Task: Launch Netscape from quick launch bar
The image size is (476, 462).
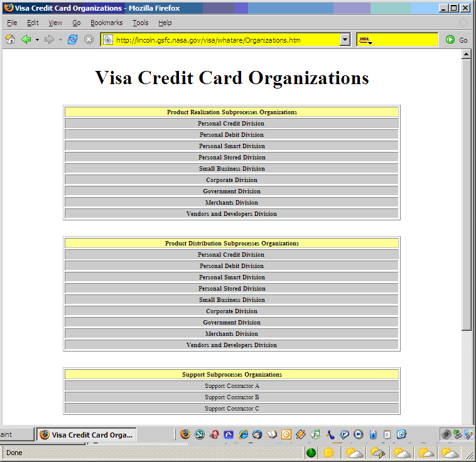Action: point(200,434)
